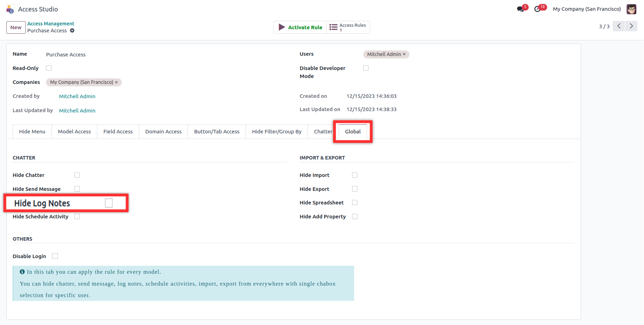The image size is (644, 325).
Task: Switch to the Field Access tab
Action: 118,132
